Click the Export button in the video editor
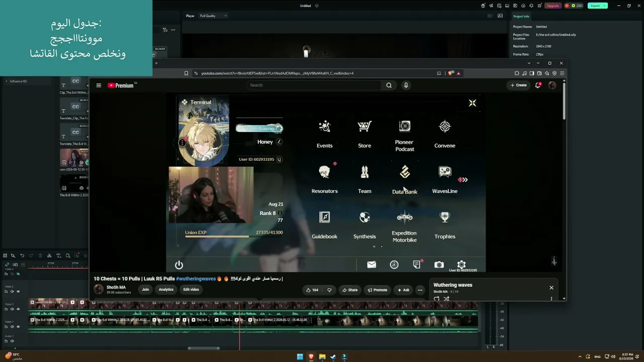Viewport: 644px width, 362px height. 598,6
